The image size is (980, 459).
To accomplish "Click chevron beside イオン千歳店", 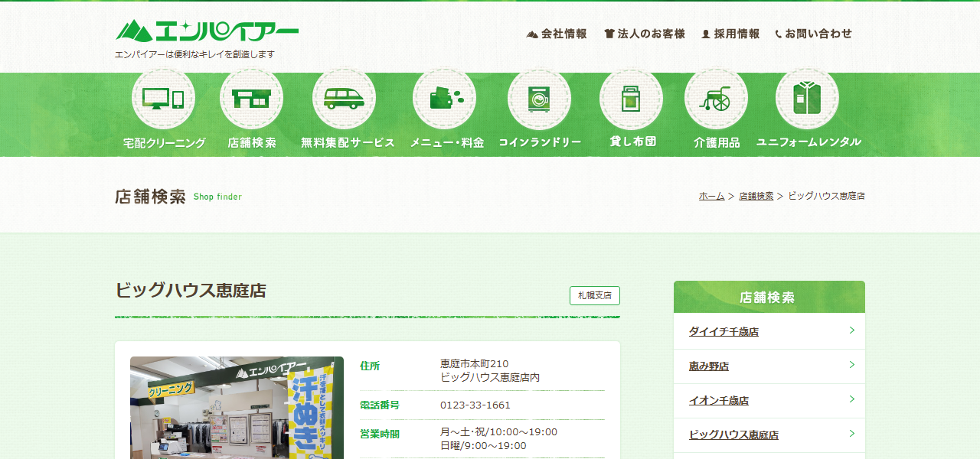I will [x=851, y=399].
